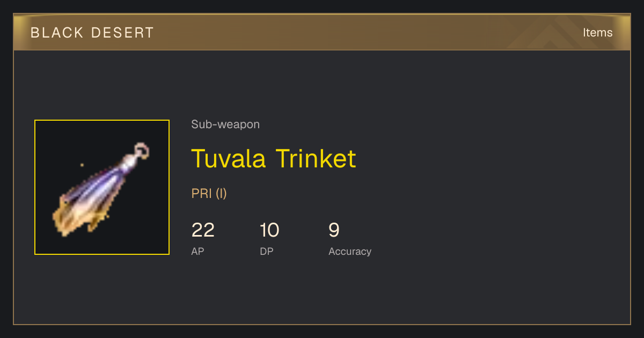Click the yellow border frame of the item icon

pos(102,120)
